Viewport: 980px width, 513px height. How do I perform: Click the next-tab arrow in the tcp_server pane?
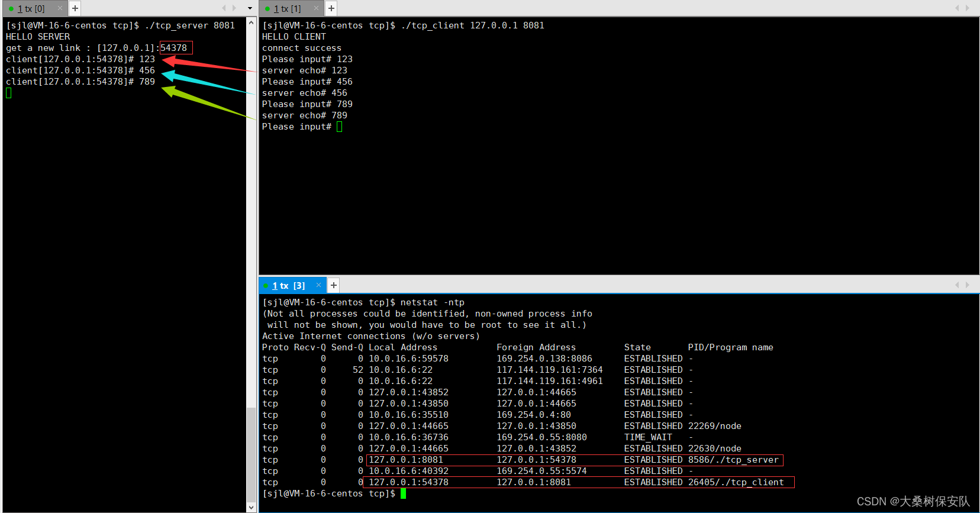[234, 8]
